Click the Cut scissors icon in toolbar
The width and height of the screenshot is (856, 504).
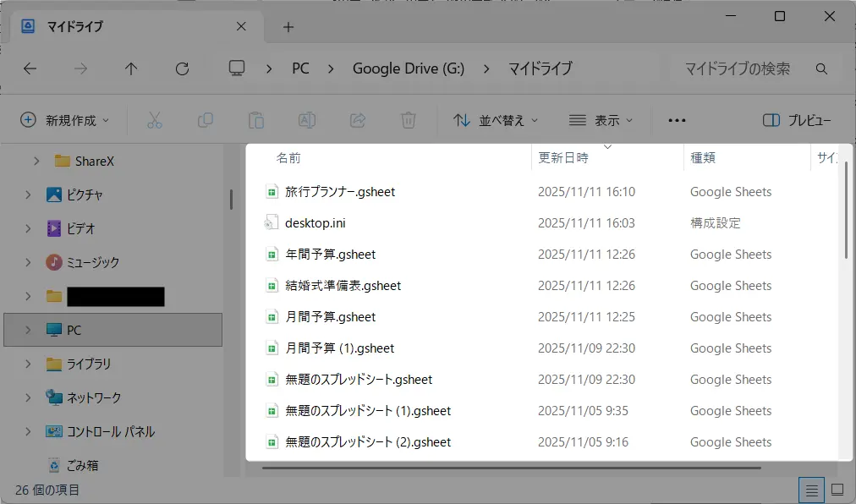coord(154,120)
